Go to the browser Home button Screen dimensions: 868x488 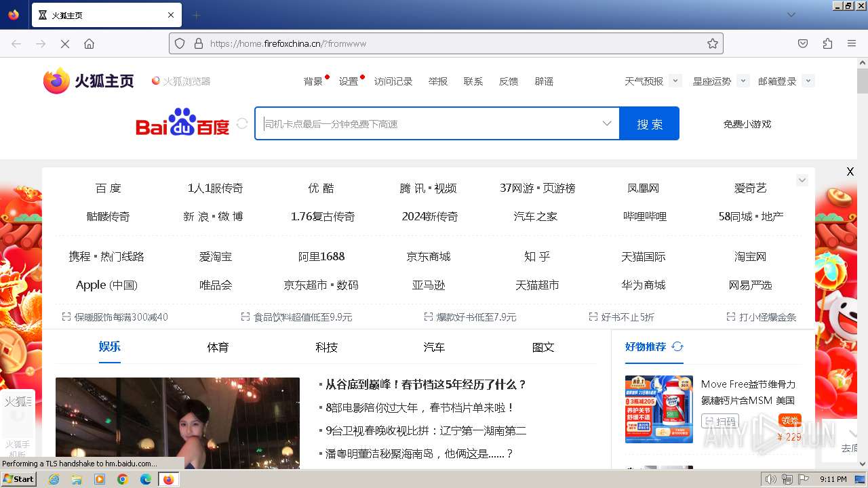click(89, 43)
